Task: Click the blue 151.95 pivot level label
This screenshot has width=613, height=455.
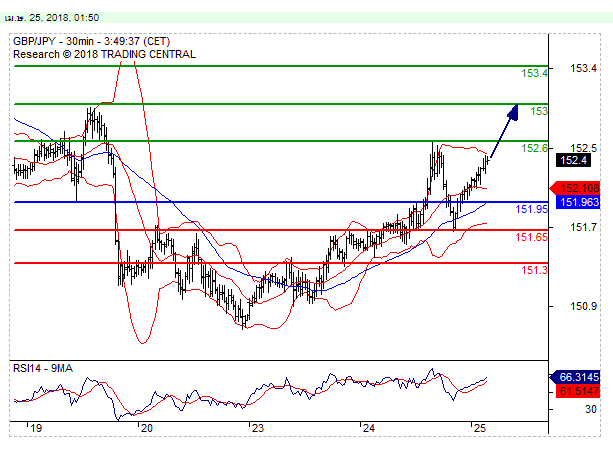Action: pyautogui.click(x=531, y=209)
